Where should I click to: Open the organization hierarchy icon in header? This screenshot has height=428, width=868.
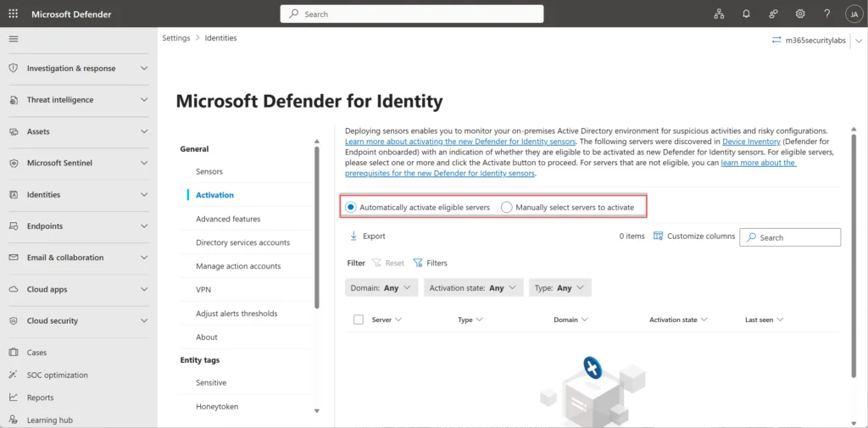click(719, 14)
